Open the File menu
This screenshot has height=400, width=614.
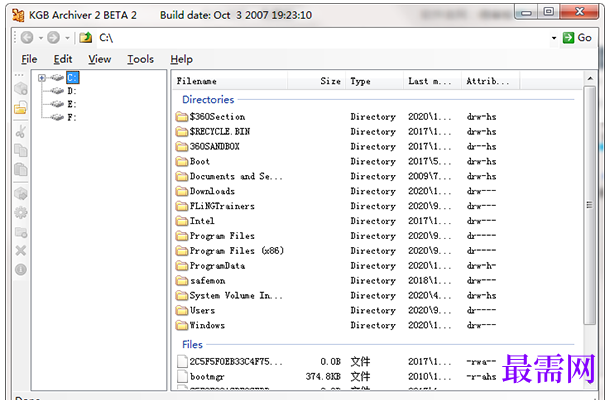pos(29,59)
